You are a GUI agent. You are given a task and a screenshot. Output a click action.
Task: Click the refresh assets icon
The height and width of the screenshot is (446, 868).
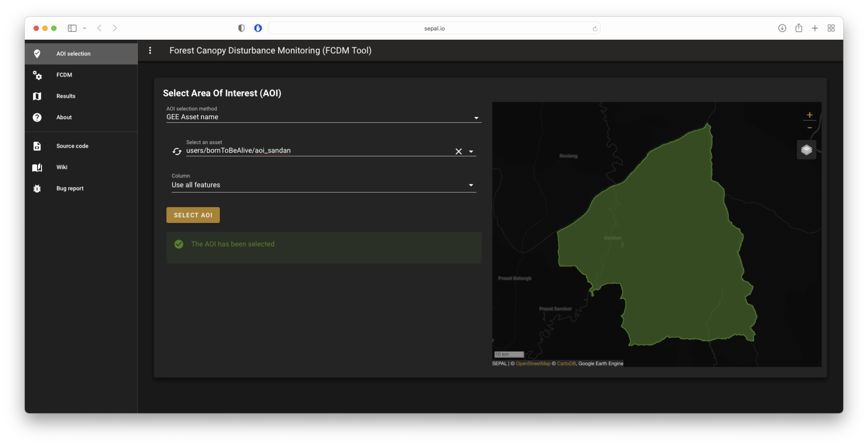pos(177,151)
